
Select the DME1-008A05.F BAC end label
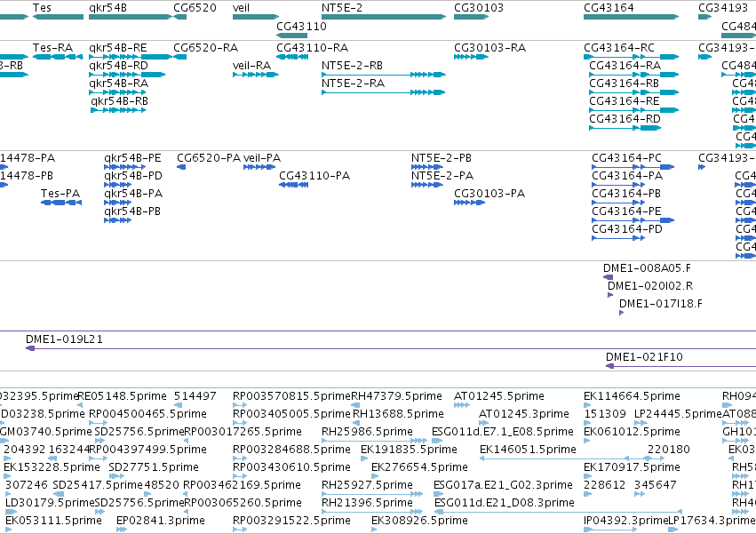(x=647, y=268)
